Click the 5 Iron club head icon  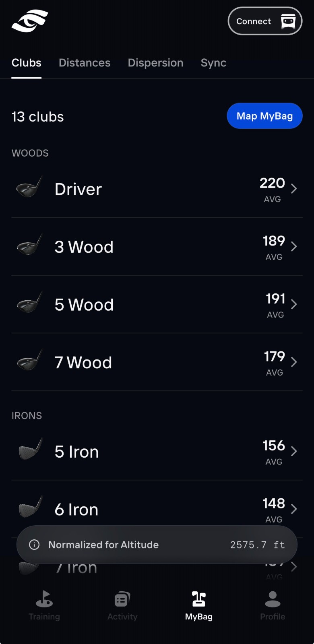point(31,450)
